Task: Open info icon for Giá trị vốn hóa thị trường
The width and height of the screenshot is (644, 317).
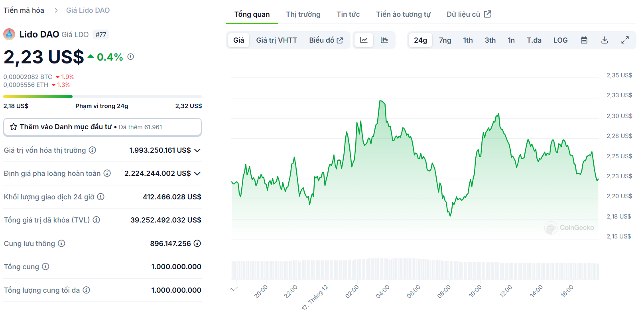Action: 93,150
